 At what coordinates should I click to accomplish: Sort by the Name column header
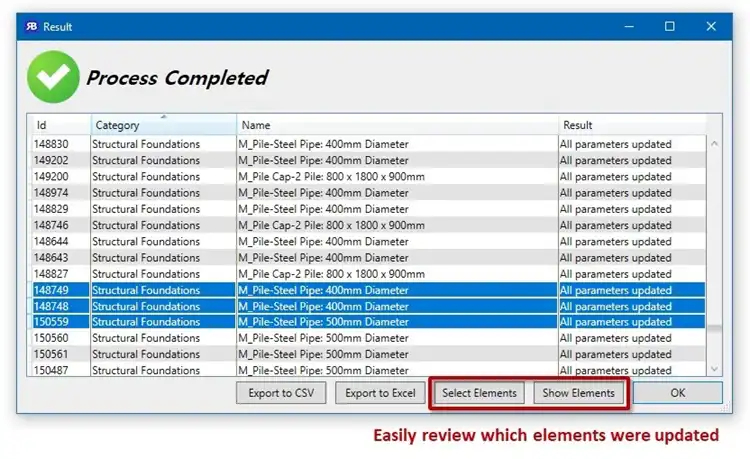(x=397, y=125)
